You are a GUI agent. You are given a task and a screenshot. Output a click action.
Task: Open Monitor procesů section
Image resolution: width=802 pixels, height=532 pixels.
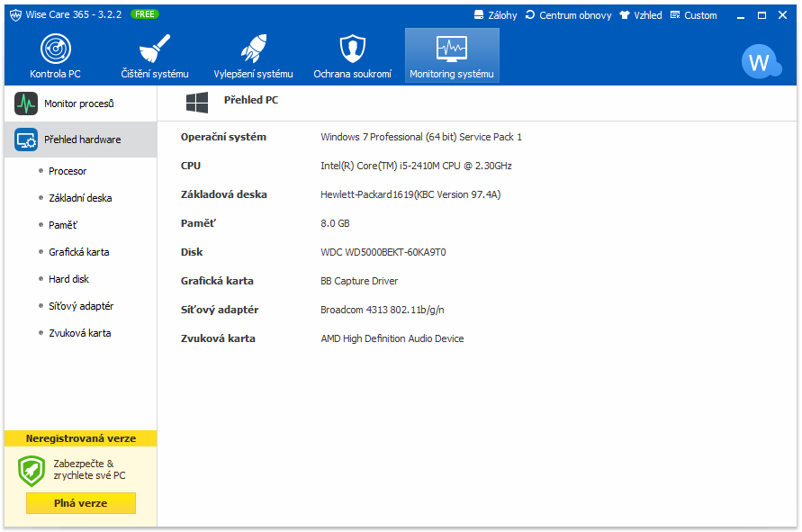[81, 104]
